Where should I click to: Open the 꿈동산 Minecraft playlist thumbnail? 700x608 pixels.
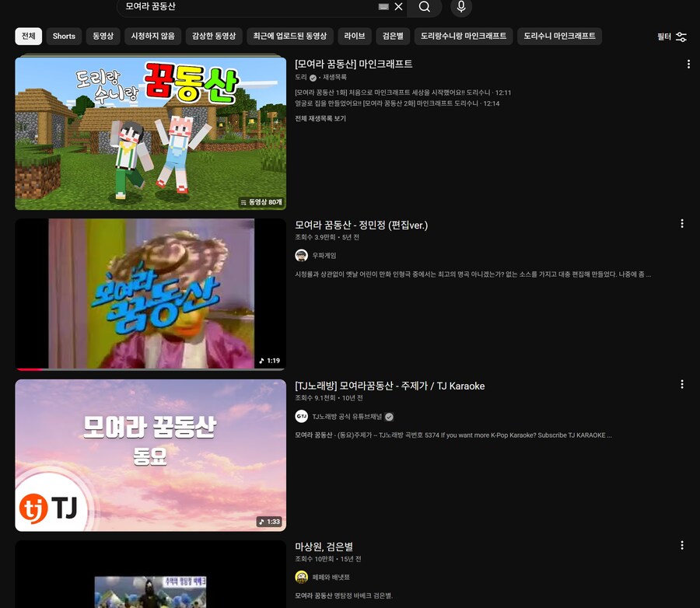click(x=150, y=133)
